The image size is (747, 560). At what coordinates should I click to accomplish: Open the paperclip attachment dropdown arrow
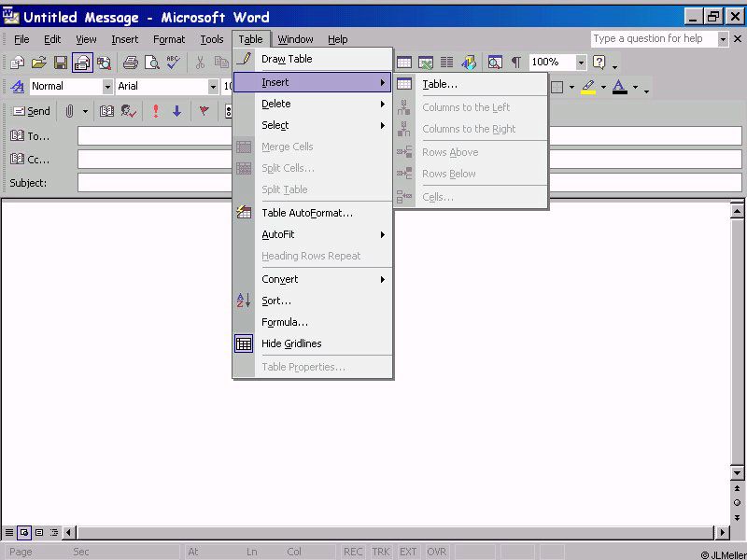click(85, 111)
